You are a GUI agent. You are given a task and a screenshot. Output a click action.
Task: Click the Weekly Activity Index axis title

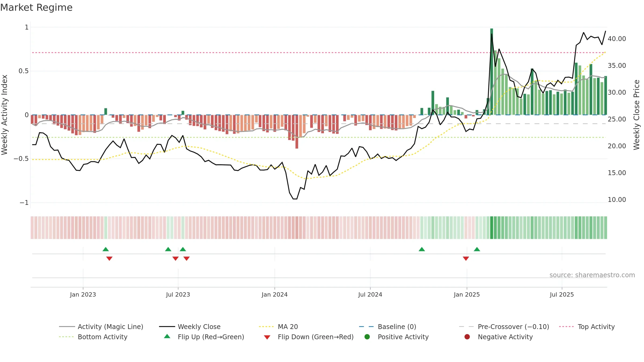[5, 115]
